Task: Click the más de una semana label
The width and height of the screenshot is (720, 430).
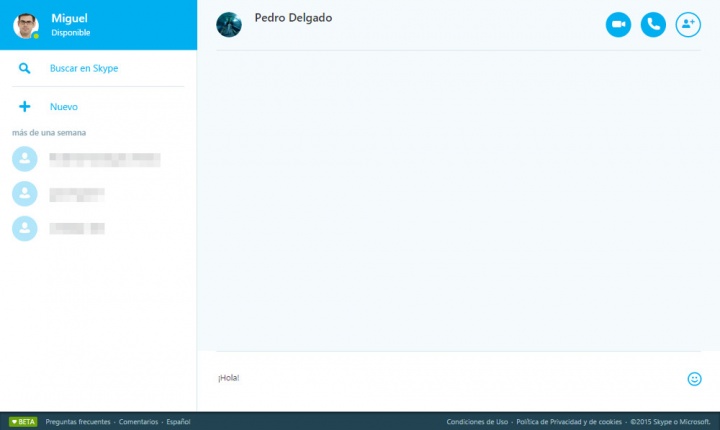Action: point(49,133)
